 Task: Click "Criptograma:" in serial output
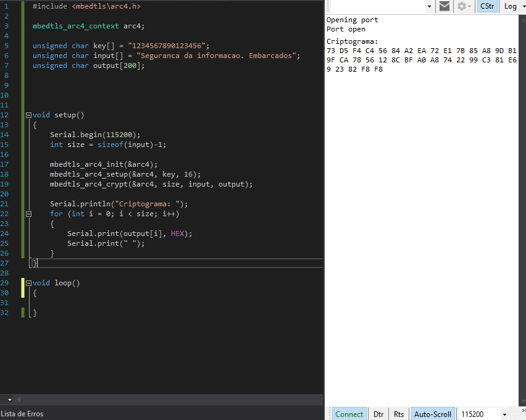pos(352,41)
